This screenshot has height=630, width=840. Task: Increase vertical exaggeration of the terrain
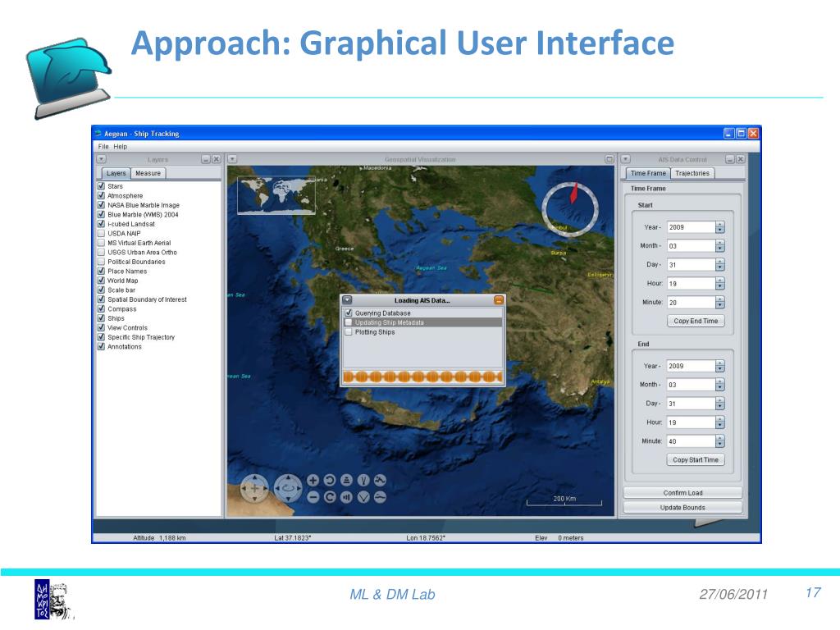380,481
